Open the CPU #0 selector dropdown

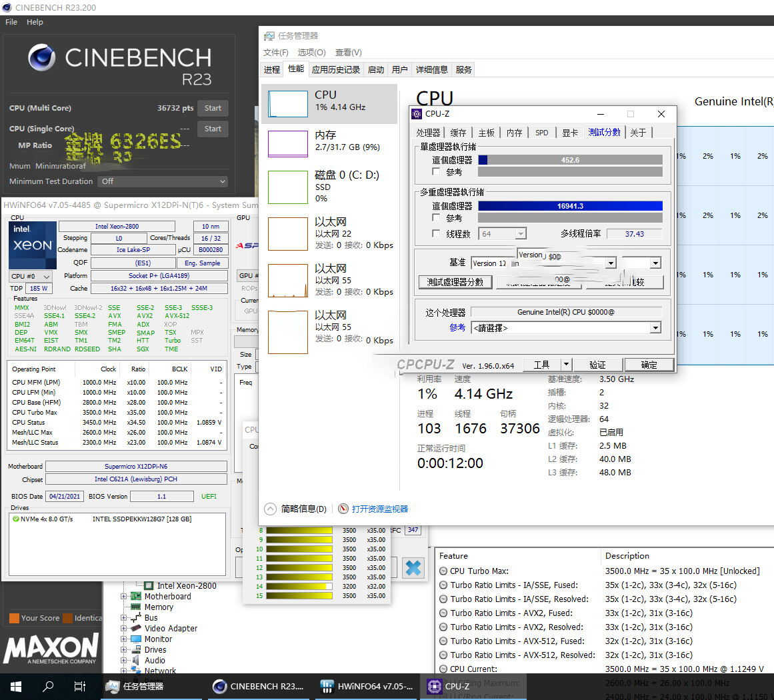[x=31, y=277]
